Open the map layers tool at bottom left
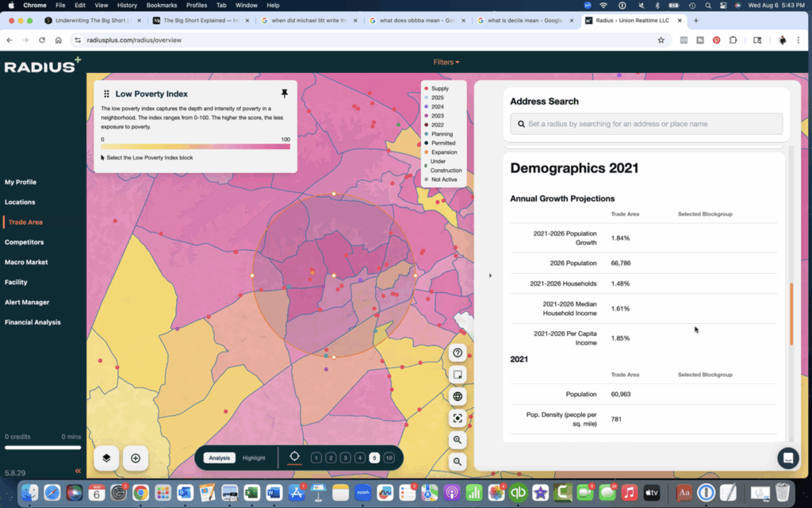 click(106, 458)
